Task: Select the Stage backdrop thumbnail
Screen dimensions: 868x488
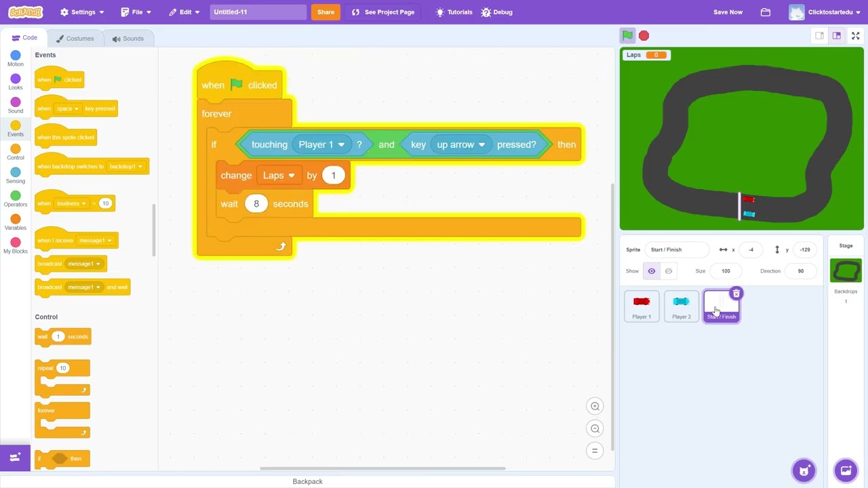Action: tap(846, 271)
